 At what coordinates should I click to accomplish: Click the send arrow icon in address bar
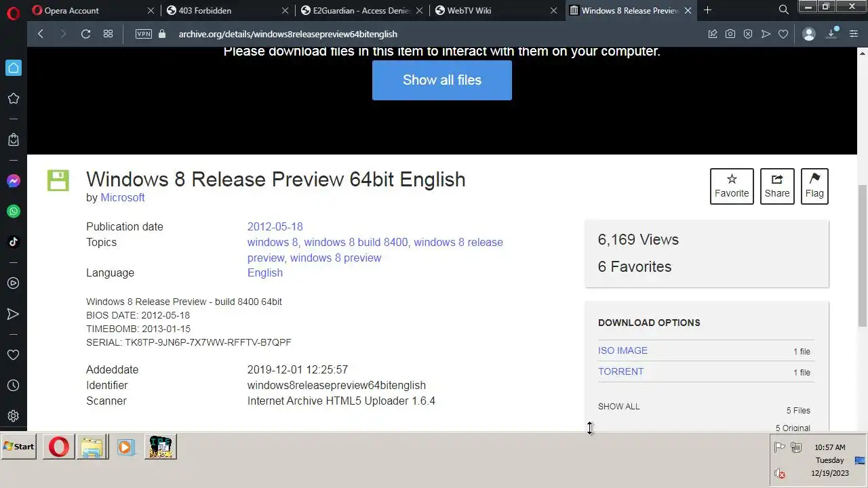pos(766,34)
